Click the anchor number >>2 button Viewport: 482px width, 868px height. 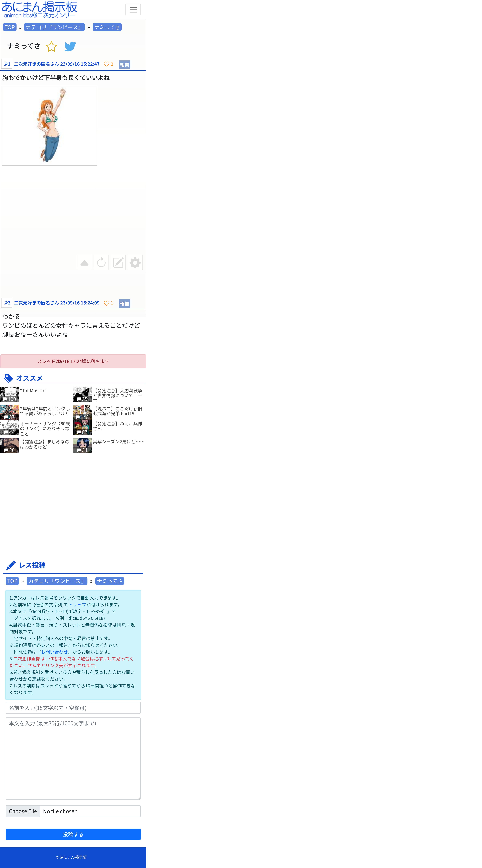pyautogui.click(x=7, y=303)
